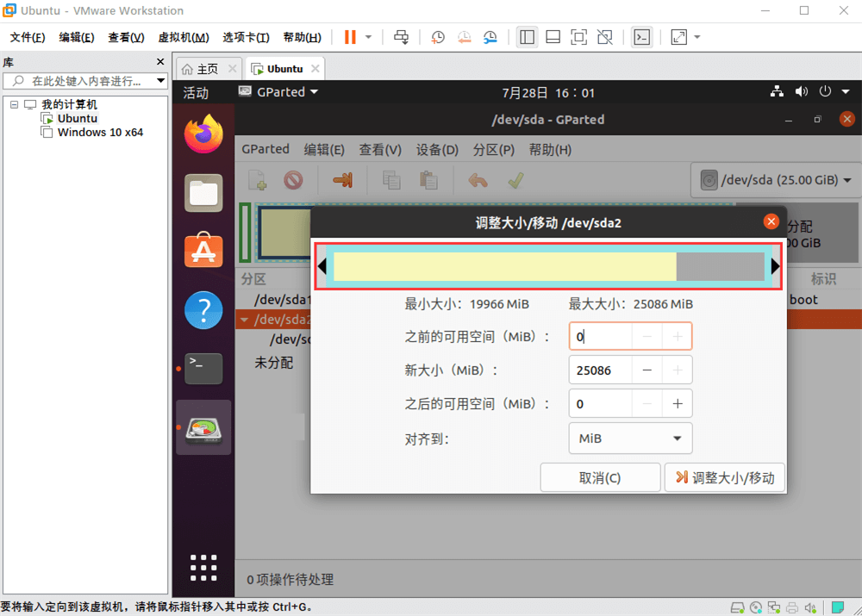Open the library search filter dropdown arrow
The height and width of the screenshot is (616, 862).
159,81
